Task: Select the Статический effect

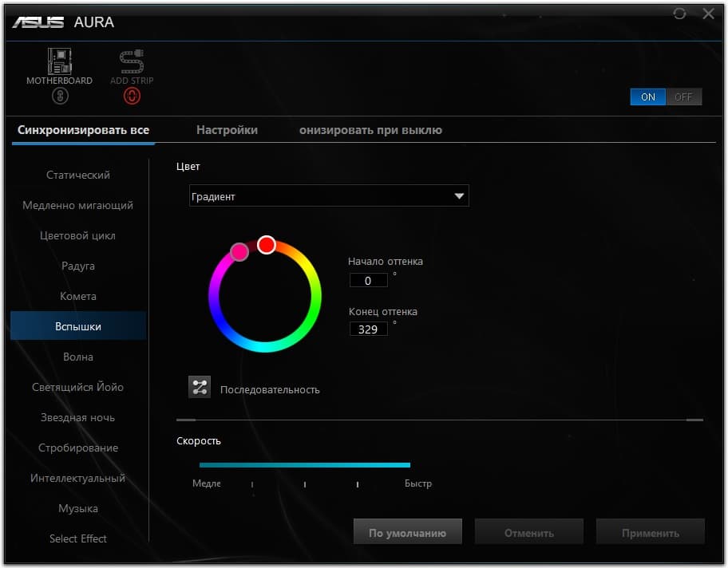Action: click(78, 175)
